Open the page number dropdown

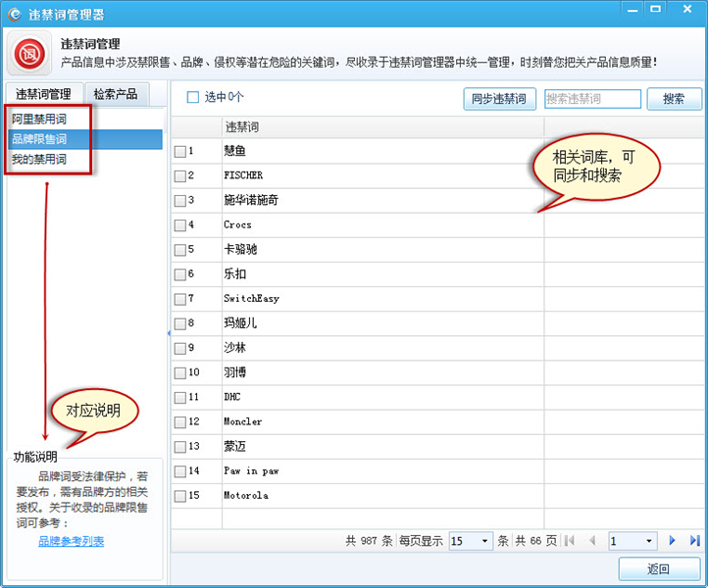pos(633,541)
